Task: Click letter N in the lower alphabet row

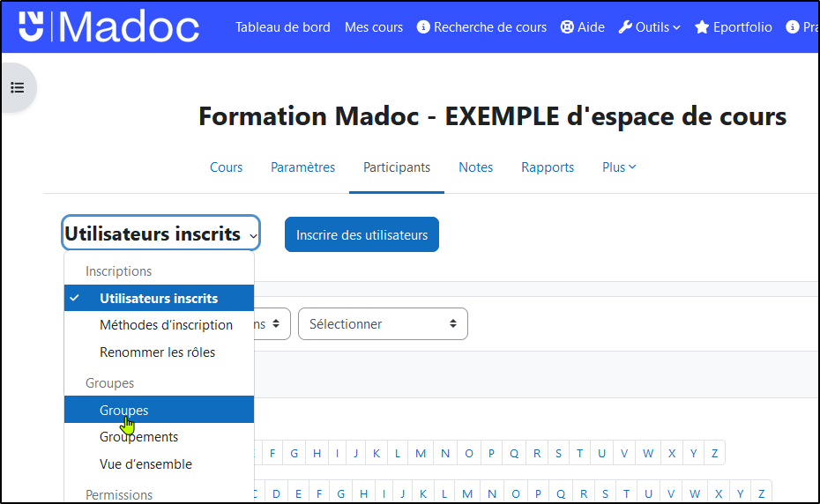Action: pos(492,493)
